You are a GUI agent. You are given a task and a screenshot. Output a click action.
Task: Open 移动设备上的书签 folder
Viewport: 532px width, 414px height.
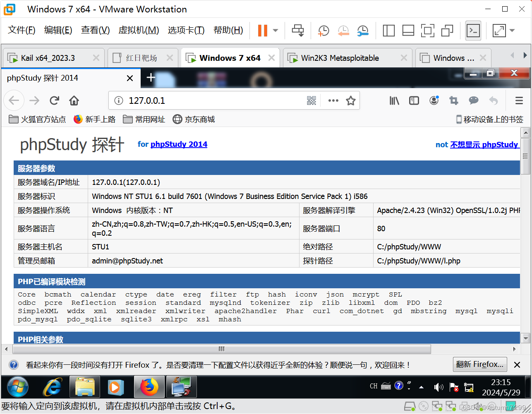(490, 120)
